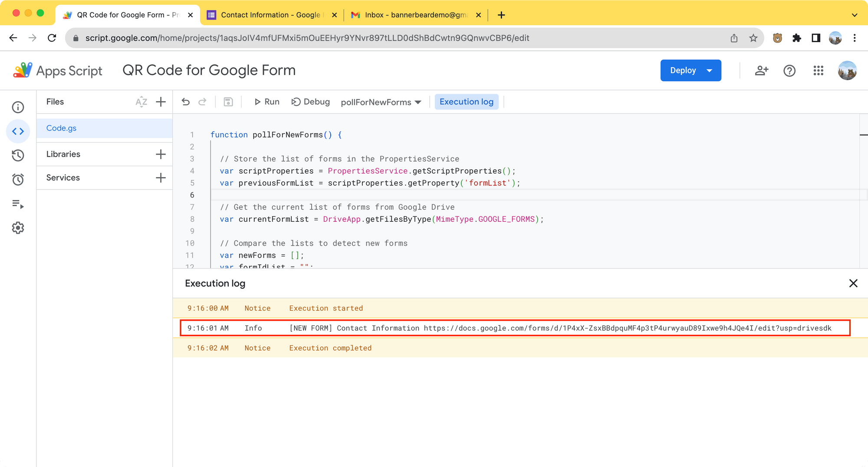The height and width of the screenshot is (467, 868).
Task: Save the project with the save icon
Action: pyautogui.click(x=228, y=102)
